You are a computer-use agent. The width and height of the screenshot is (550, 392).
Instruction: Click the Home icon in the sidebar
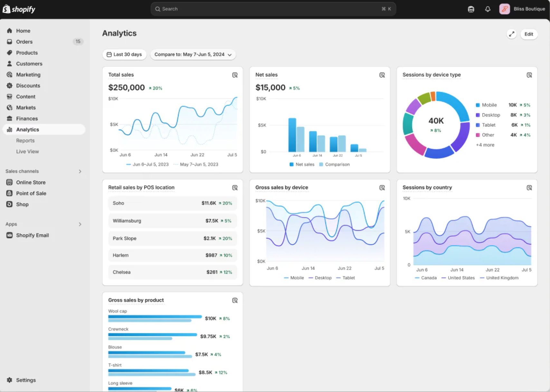point(10,31)
